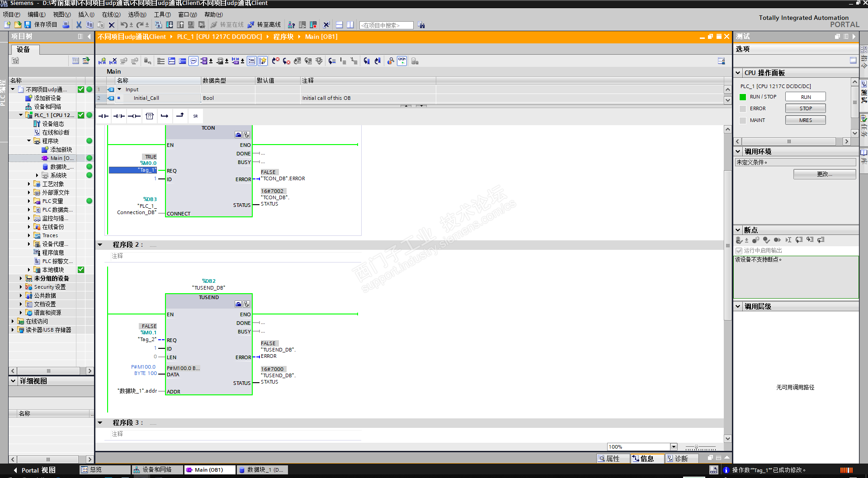The height and width of the screenshot is (478, 868).
Task: Click the accessible devices icon
Action: click(292, 25)
